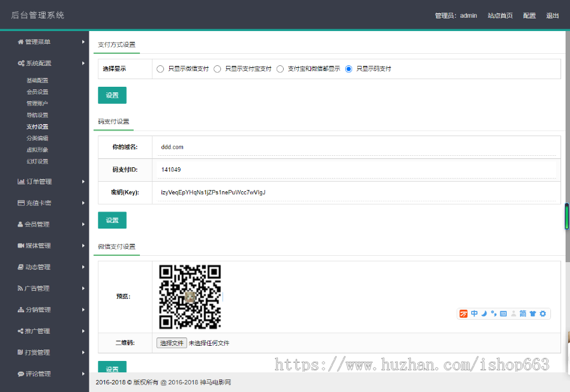Open the 管理账户 submenu item

coord(37,104)
